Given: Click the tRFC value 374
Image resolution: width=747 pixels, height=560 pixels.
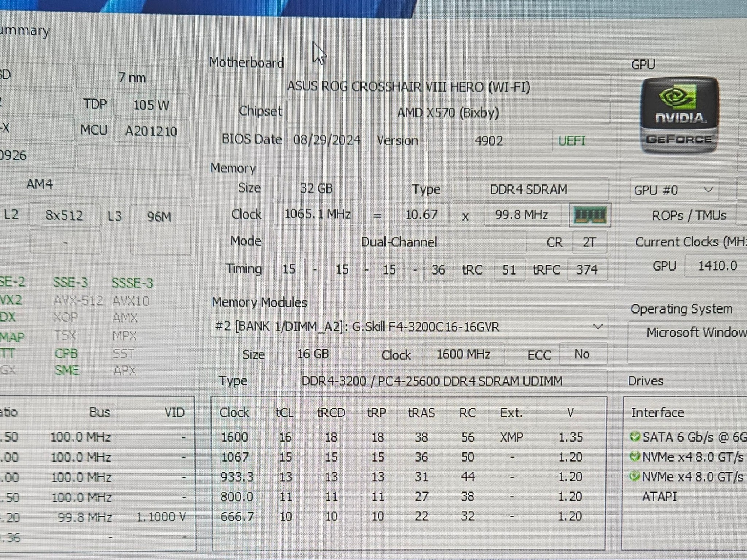Looking at the screenshot, I should tap(587, 270).
